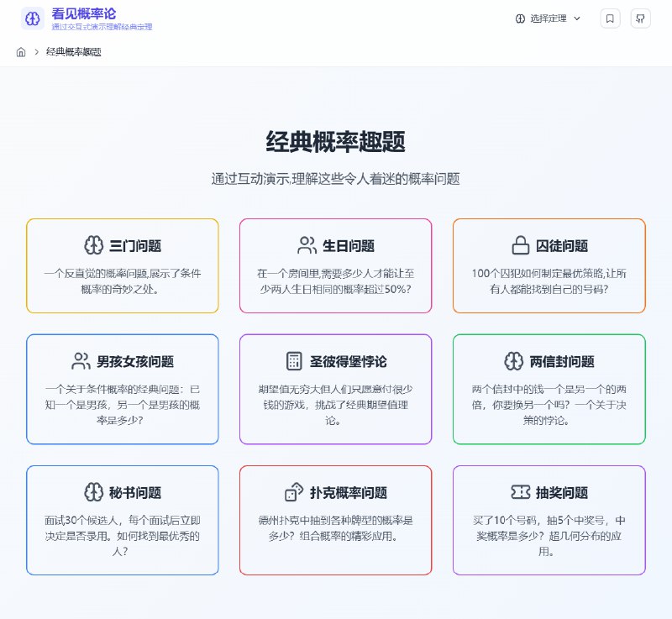Open the 秘书问题 card
The width and height of the screenshot is (672, 619).
pos(122,521)
